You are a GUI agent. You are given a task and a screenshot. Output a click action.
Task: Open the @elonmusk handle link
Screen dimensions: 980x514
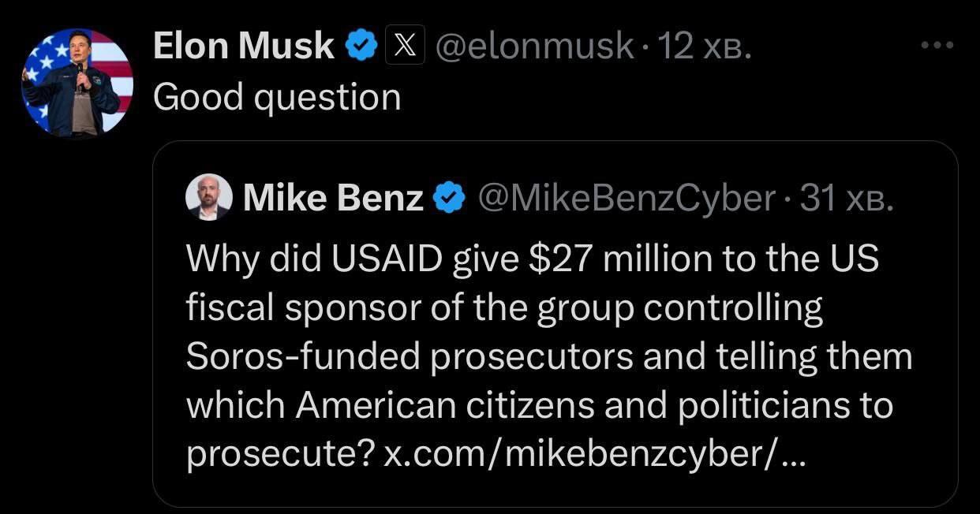[534, 47]
